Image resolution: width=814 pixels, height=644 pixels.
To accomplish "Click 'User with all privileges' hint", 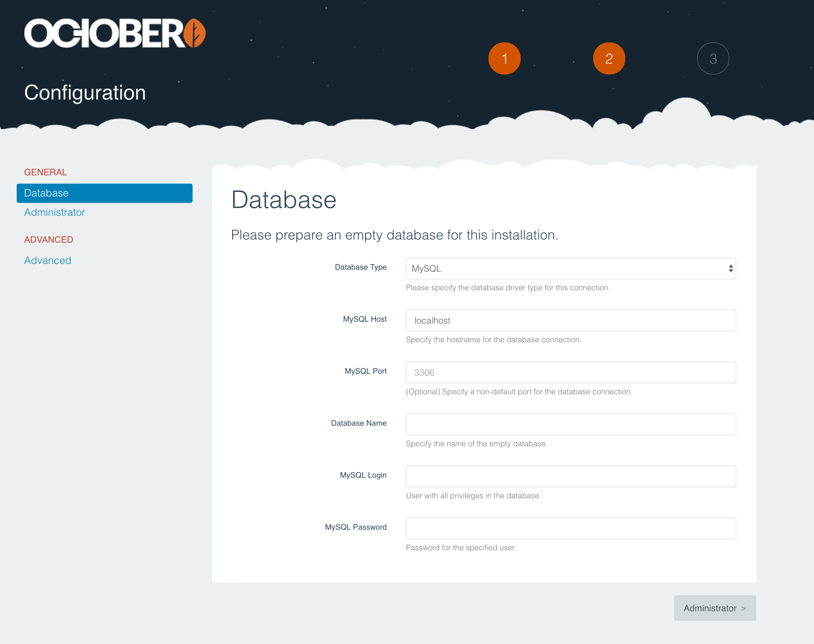I will 473,496.
